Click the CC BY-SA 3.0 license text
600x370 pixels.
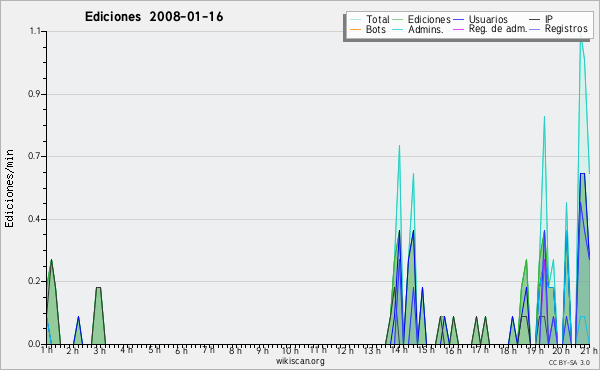coord(569,362)
